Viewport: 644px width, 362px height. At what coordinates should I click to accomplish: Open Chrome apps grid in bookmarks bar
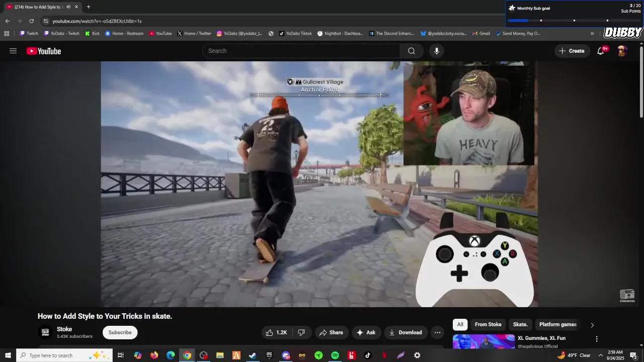pyautogui.click(x=7, y=34)
